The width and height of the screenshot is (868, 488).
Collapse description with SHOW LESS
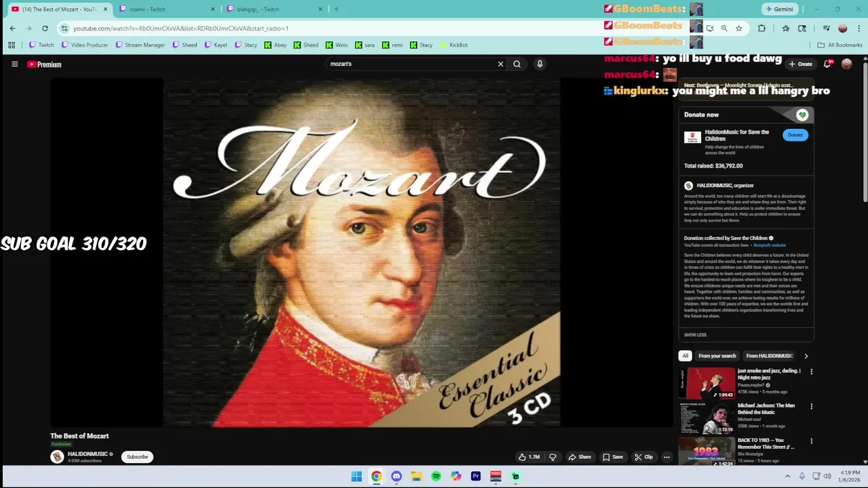[695, 335]
